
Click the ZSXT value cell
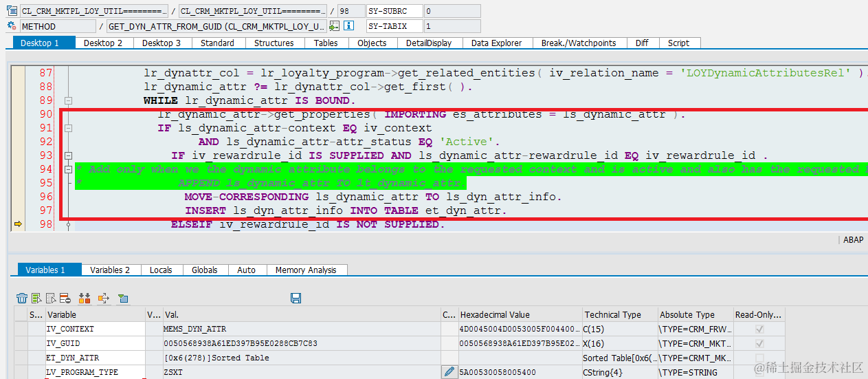pos(301,372)
